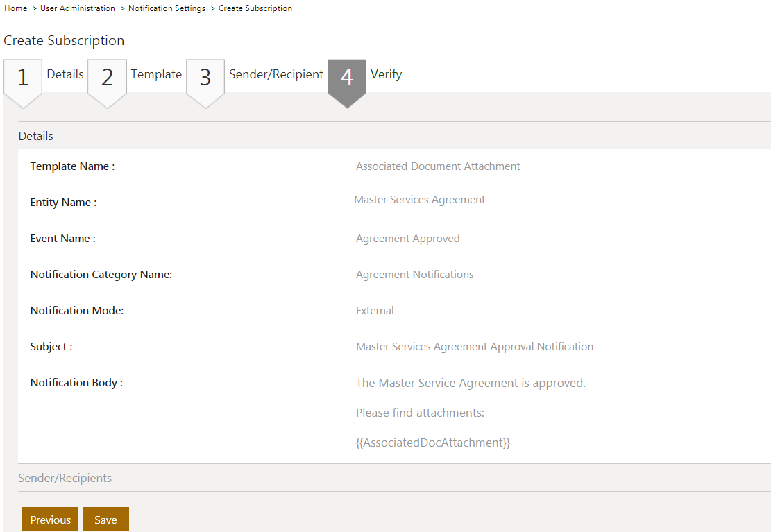Click the step 2 number badge

[107, 78]
